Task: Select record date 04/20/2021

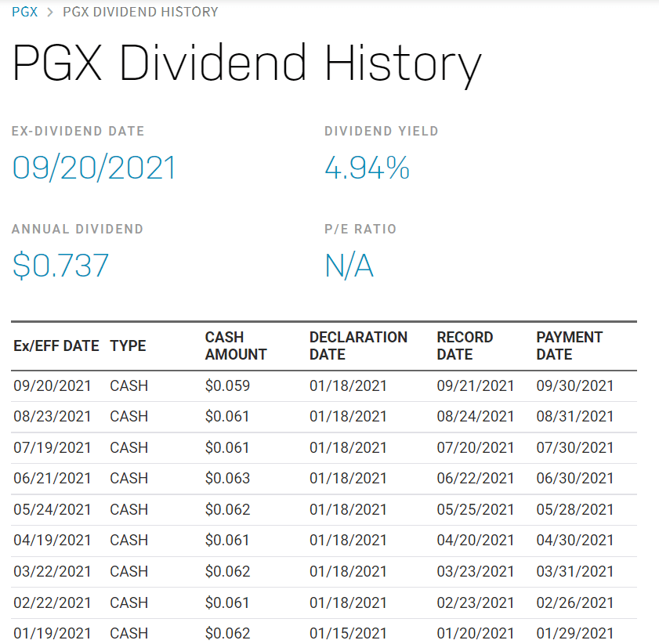Action: [476, 540]
